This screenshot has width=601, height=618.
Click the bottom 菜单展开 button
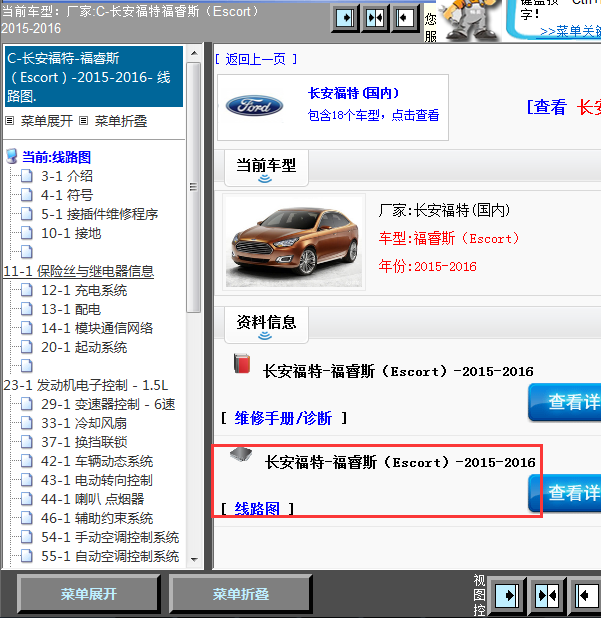click(x=89, y=594)
